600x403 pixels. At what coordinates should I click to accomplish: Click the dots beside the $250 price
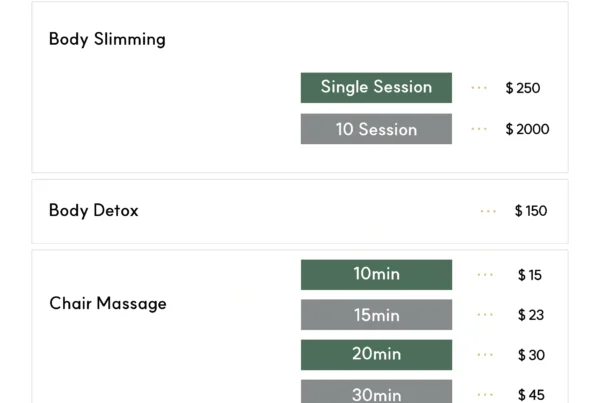tap(479, 88)
